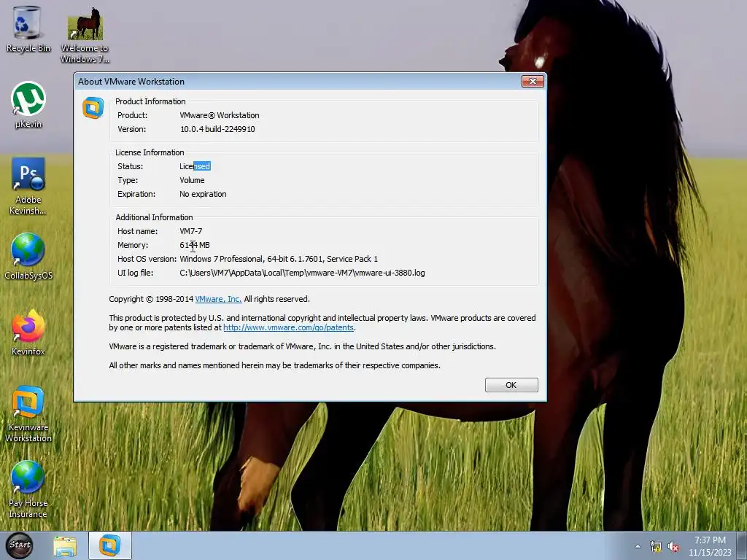This screenshot has width=747, height=560.
Task: Open Windows Explorer from the taskbar
Action: [65, 545]
